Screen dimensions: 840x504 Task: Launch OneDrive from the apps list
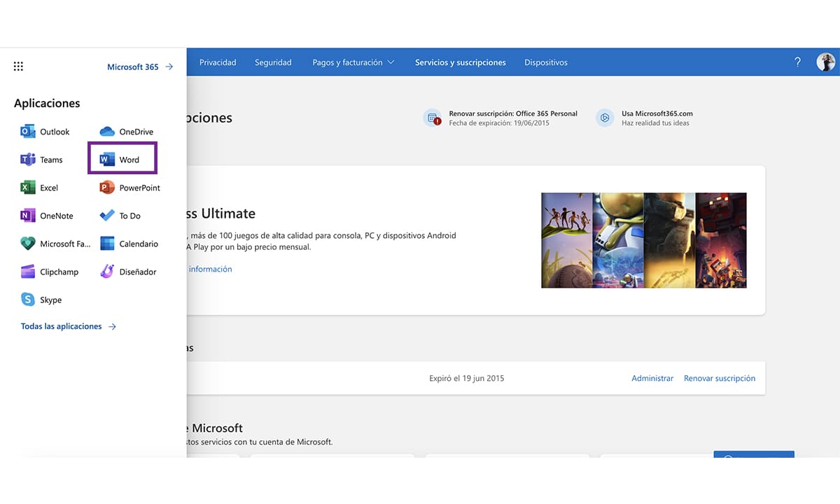(127, 132)
